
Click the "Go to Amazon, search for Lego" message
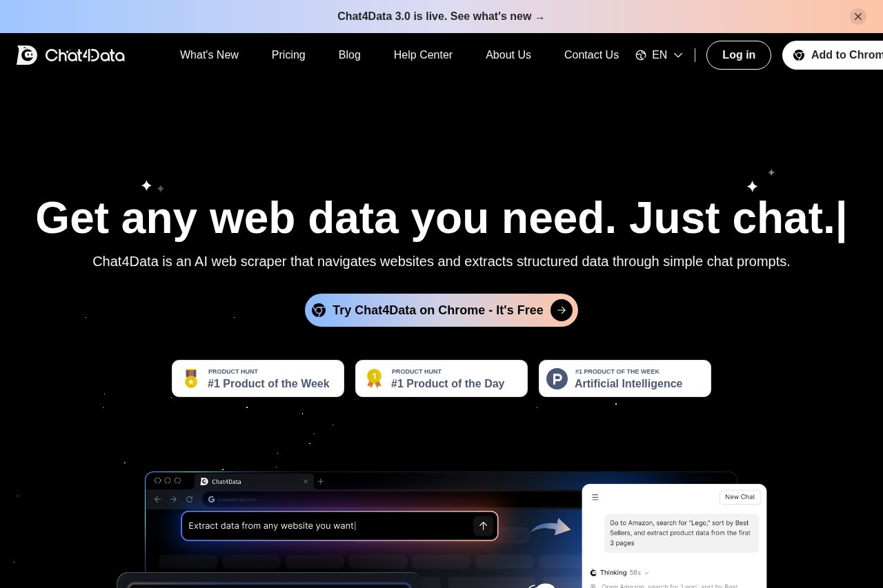[682, 533]
